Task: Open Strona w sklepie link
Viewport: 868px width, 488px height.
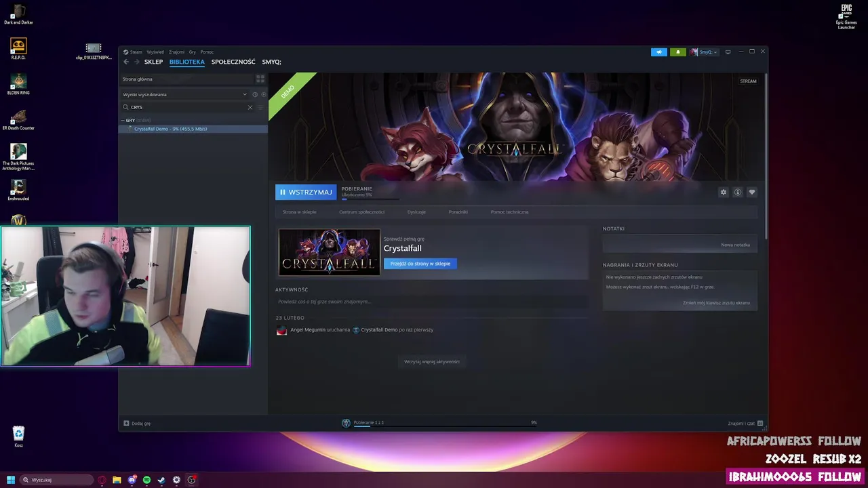Action: (300, 212)
